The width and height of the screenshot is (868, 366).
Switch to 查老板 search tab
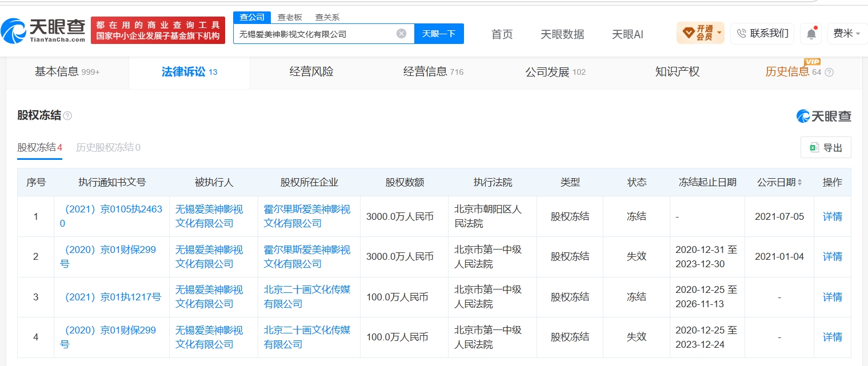tap(290, 17)
